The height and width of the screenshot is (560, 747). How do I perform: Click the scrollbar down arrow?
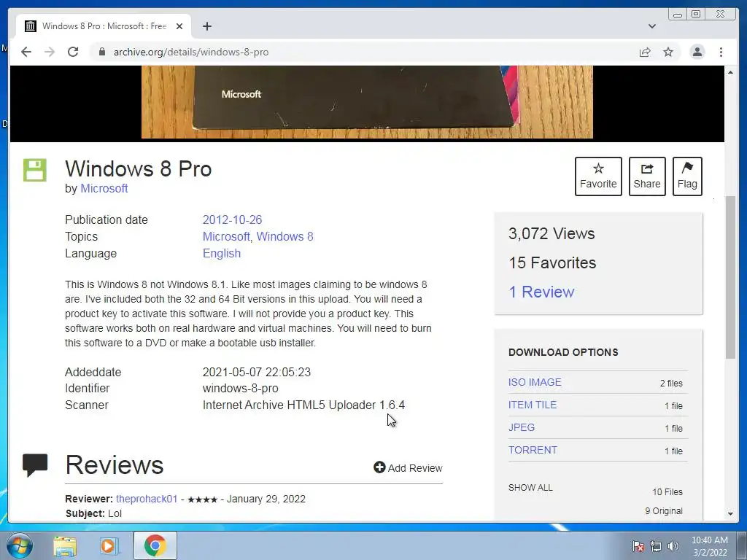[x=730, y=514]
